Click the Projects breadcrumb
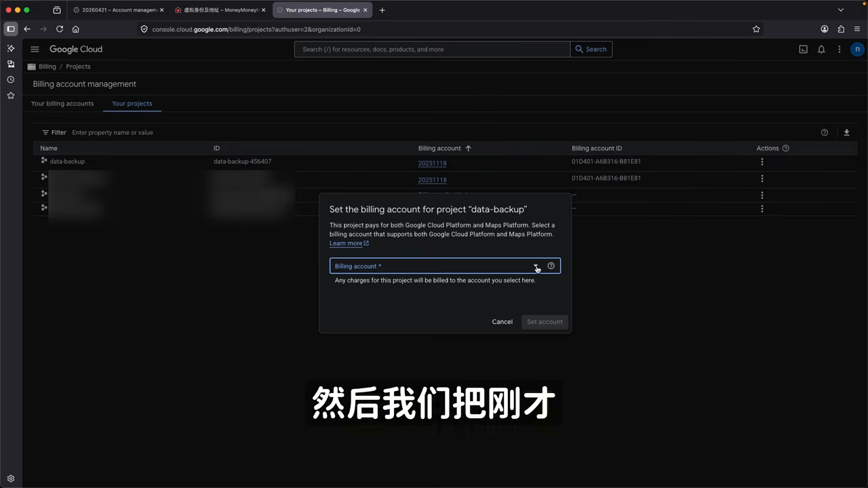This screenshot has width=868, height=488. [78, 66]
